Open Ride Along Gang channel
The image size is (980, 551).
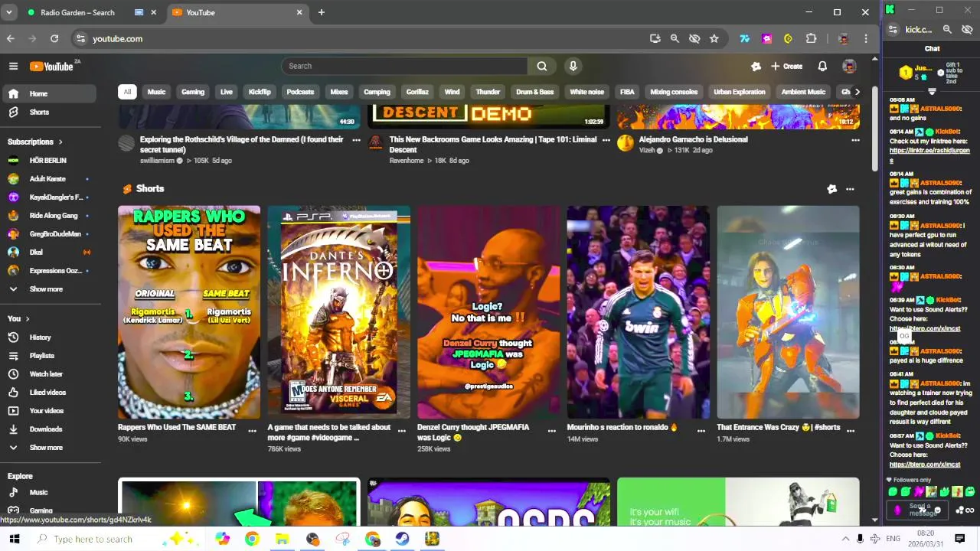click(x=50, y=216)
